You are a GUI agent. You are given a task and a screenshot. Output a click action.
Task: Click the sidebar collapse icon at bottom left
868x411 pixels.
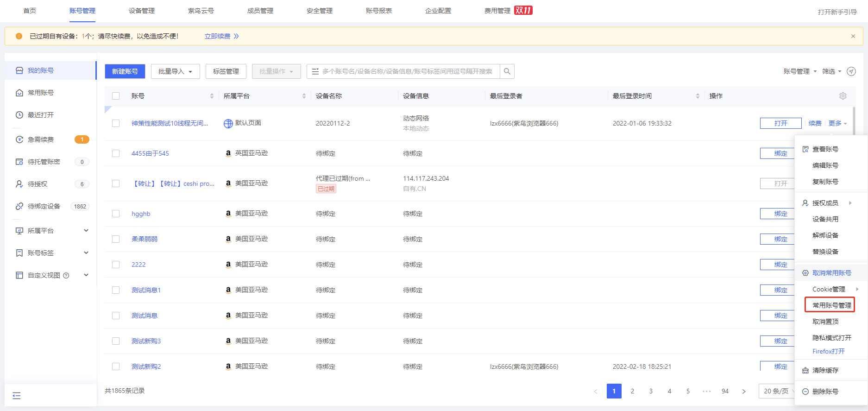[17, 396]
